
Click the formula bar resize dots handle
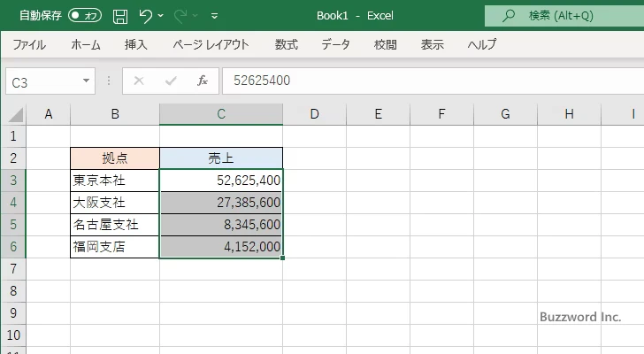pos(109,81)
